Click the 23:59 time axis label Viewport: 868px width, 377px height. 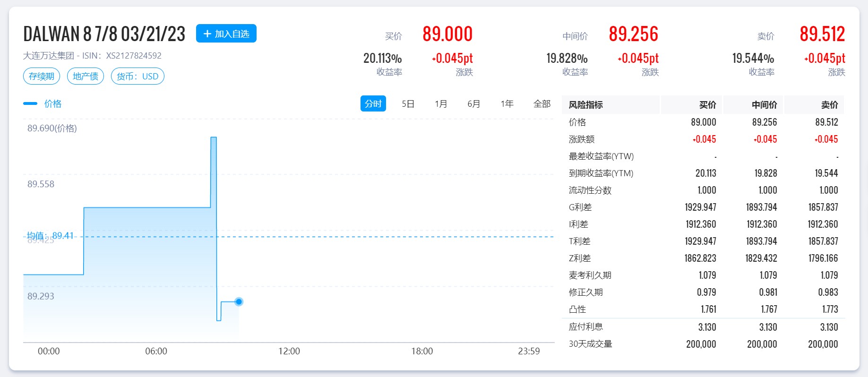tap(529, 351)
